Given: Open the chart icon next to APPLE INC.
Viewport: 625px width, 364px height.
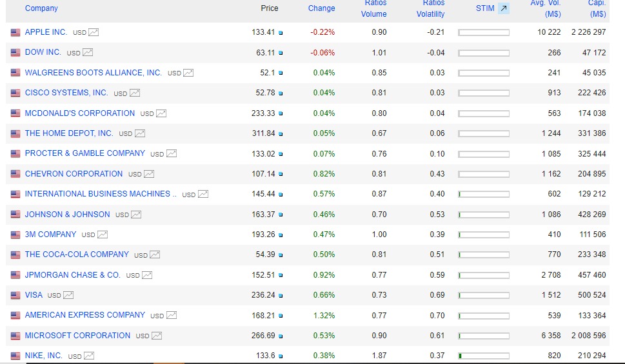Looking at the screenshot, I should [x=94, y=32].
